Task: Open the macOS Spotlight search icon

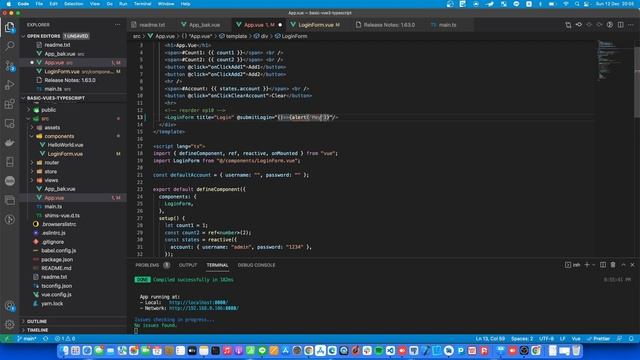Action: point(577,4)
